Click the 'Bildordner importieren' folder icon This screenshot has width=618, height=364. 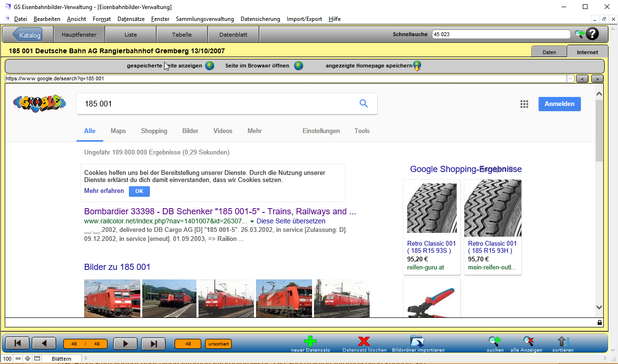point(417,341)
